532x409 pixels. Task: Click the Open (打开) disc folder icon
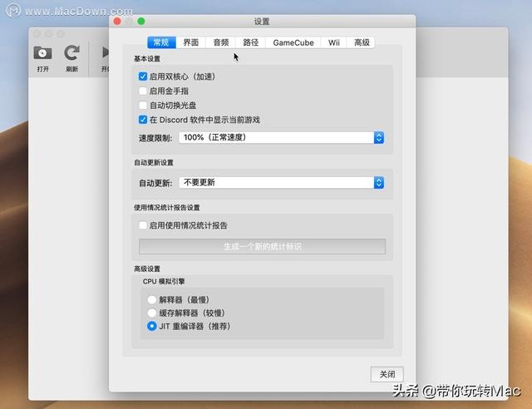tap(43, 53)
